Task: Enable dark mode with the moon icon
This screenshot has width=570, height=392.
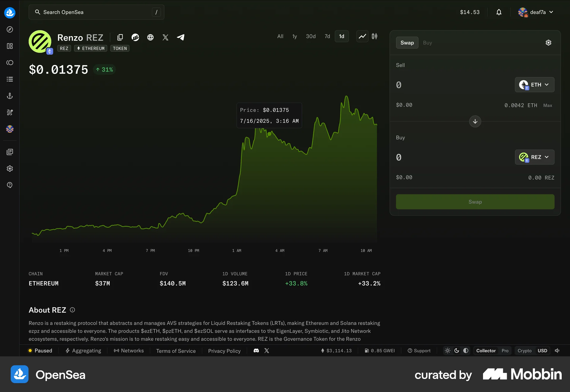Action: click(456, 351)
